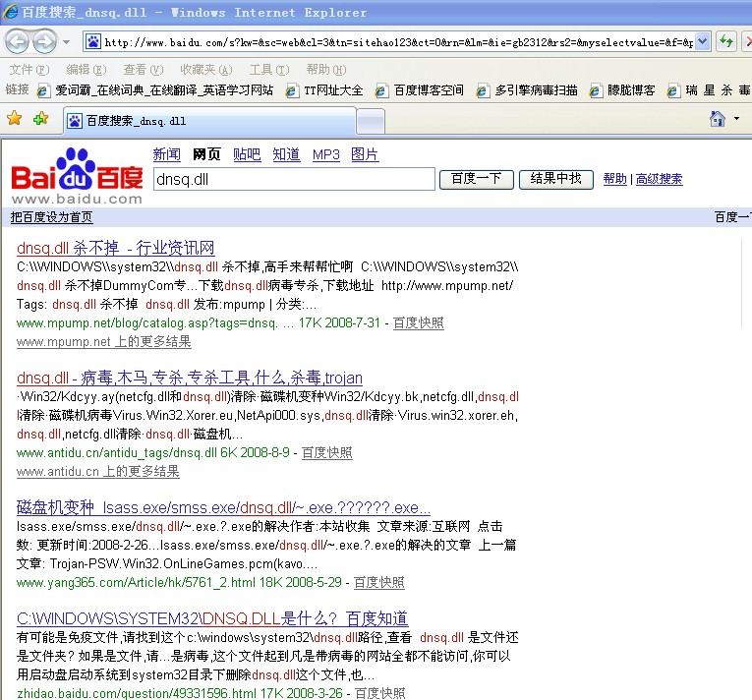752x700 pixels.
Task: Open the 帮助 link beside search
Action: [614, 179]
